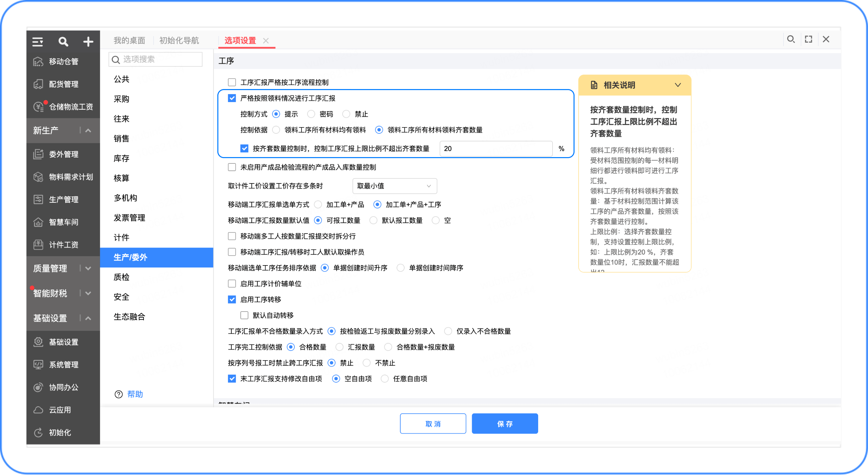Select 生产/委外 options category
Viewport: 868px width, 475px height.
156,258
